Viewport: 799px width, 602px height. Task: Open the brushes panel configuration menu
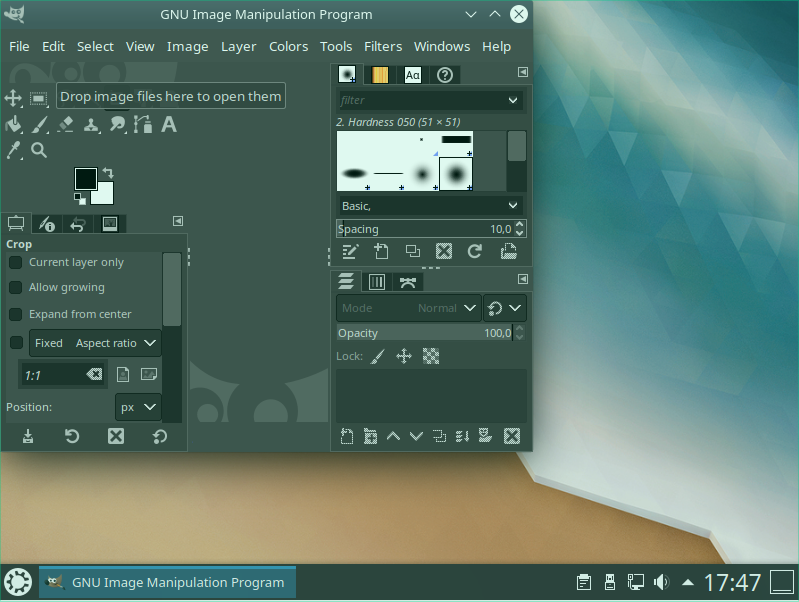(523, 72)
